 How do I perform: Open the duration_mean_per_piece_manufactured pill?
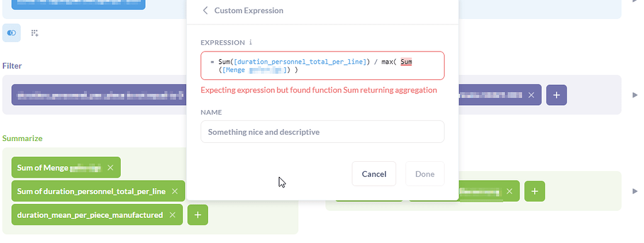[90, 215]
